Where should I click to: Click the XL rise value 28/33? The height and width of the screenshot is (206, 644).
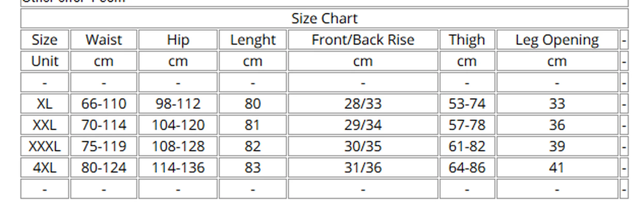point(363,104)
